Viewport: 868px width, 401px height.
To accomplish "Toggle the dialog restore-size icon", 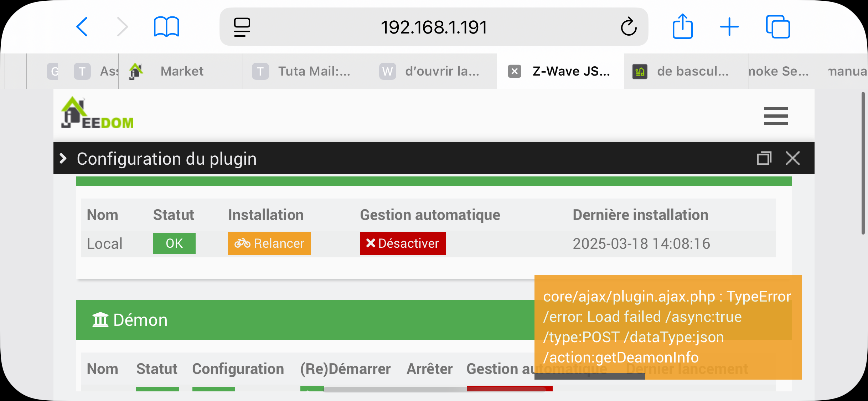I will point(764,158).
